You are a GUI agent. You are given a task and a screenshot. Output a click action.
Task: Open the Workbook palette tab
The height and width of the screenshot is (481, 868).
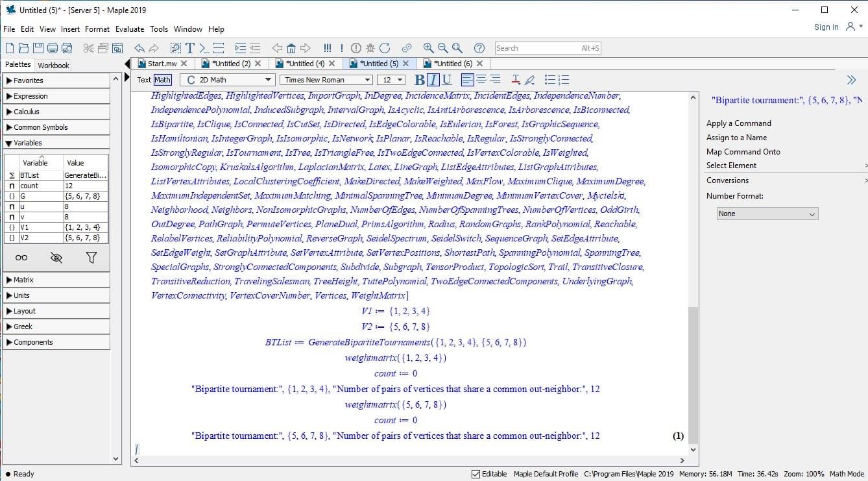(53, 66)
